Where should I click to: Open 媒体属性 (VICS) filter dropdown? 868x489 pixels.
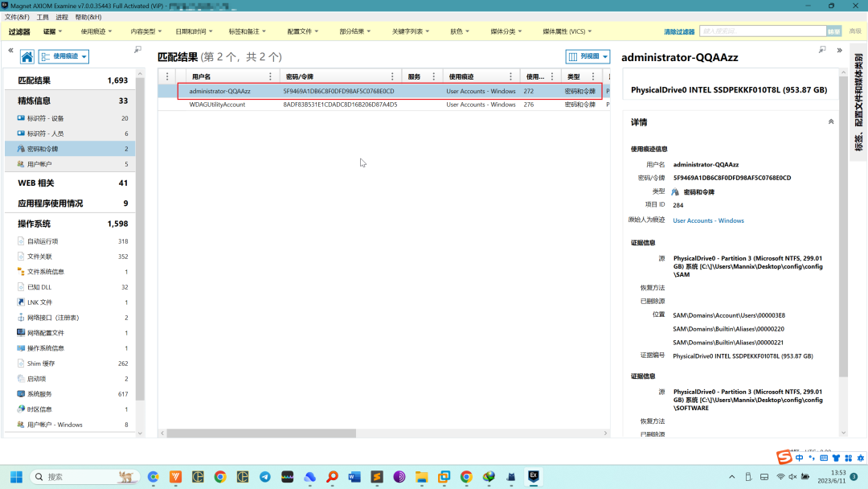pyautogui.click(x=567, y=31)
